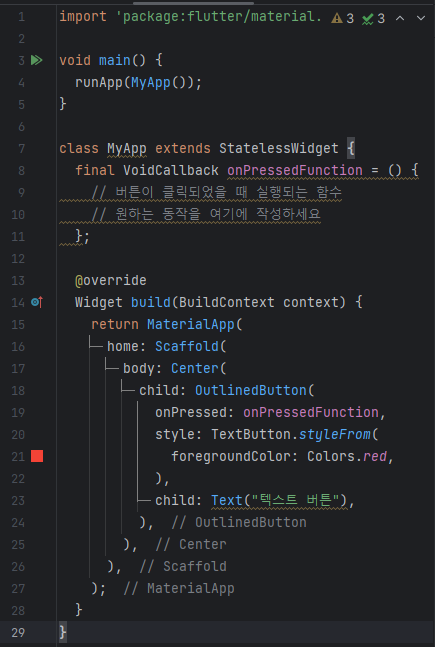Click the green typo checkmark indicator

click(x=367, y=19)
